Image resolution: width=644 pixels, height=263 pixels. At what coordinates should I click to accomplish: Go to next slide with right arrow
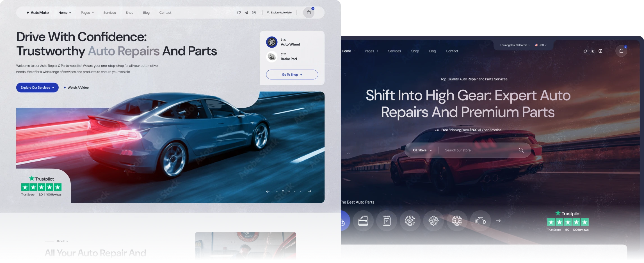click(309, 191)
